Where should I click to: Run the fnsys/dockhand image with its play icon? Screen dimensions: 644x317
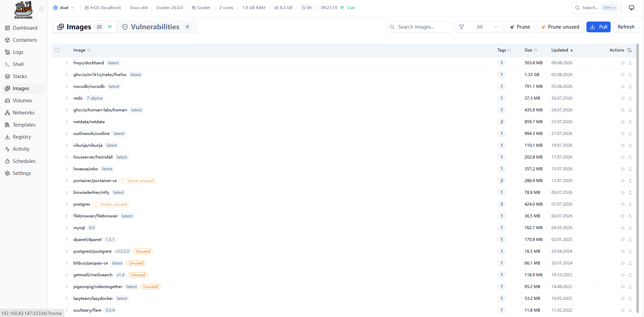click(x=623, y=63)
